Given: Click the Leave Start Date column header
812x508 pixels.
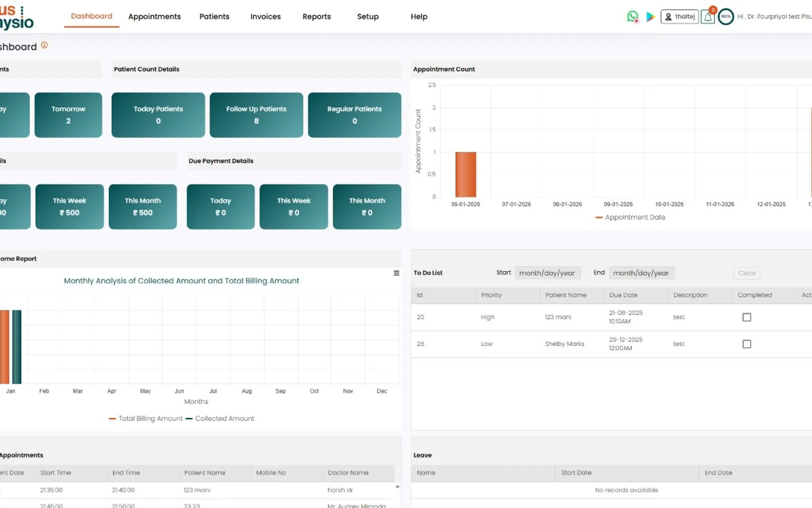Looking at the screenshot, I should 576,473.
